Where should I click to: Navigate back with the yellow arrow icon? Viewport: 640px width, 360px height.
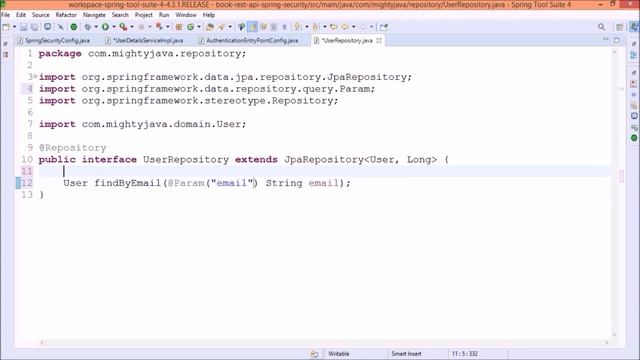(345, 27)
